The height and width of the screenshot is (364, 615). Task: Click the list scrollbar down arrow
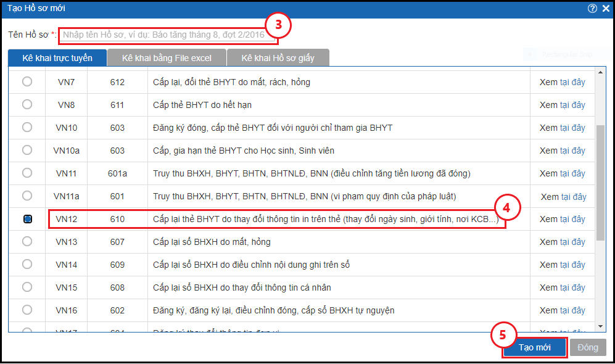600,326
